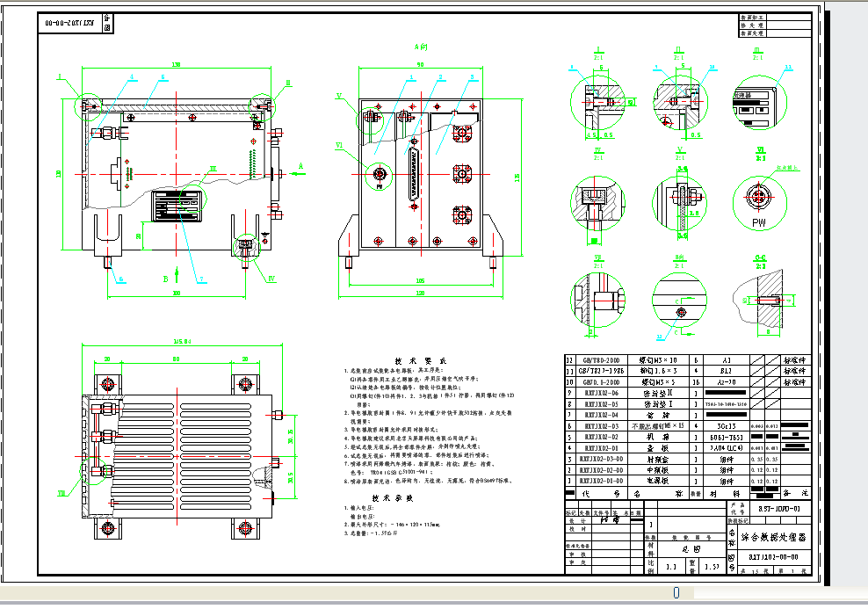
Task: Select detail view V showing the bolt assembly
Action: point(680,203)
